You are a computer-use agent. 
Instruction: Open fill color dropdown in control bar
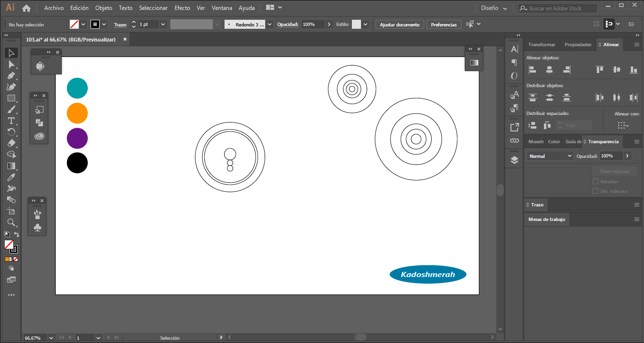(x=84, y=24)
